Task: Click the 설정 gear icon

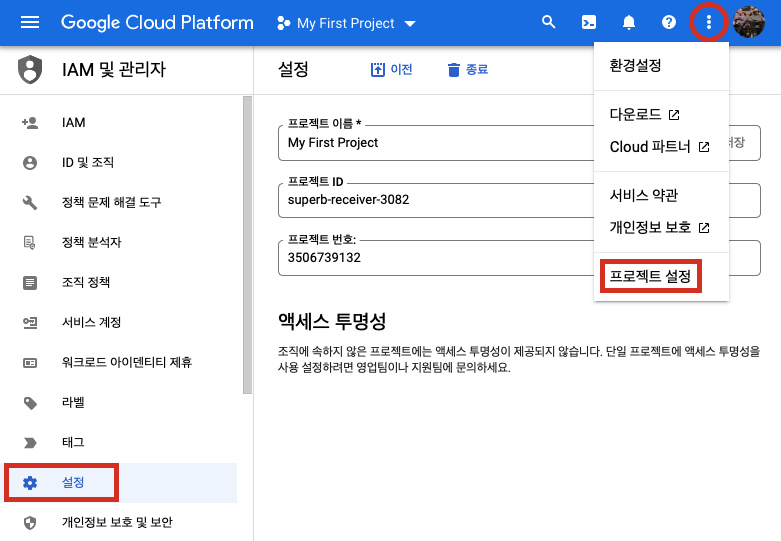Action: (x=30, y=483)
